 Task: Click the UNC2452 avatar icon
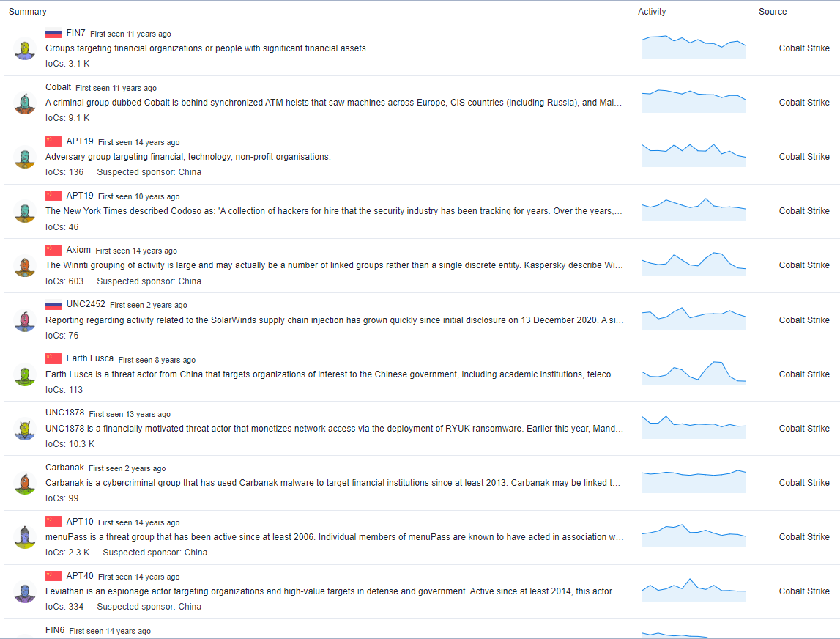25,320
